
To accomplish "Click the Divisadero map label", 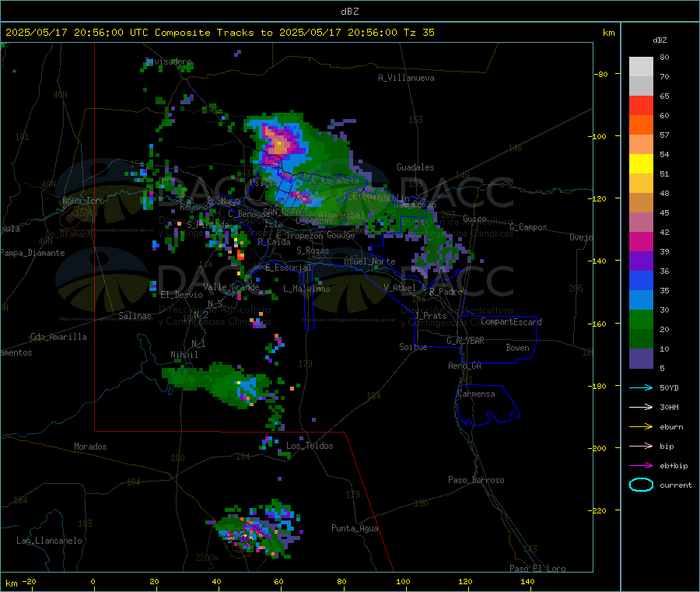I will coord(169,61).
